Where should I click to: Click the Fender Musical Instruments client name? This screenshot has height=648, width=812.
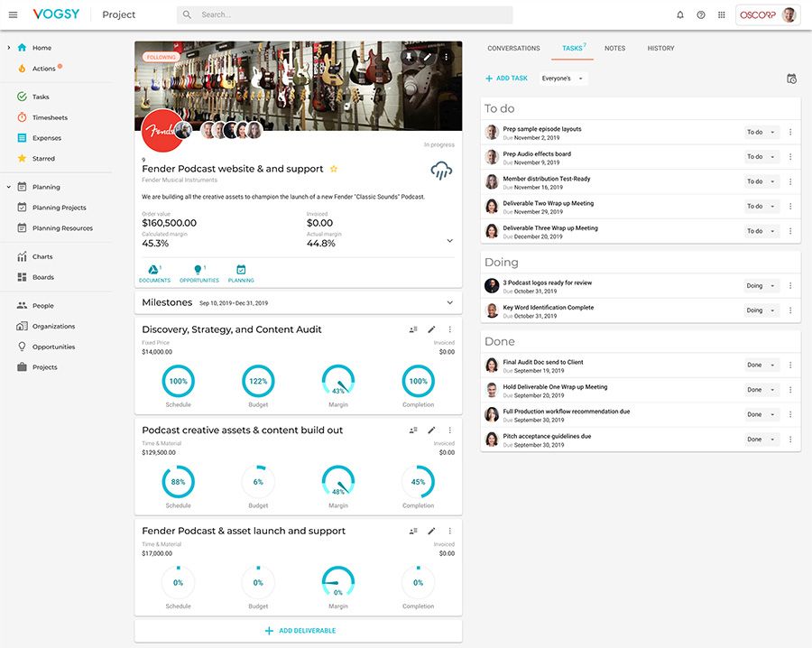180,180
